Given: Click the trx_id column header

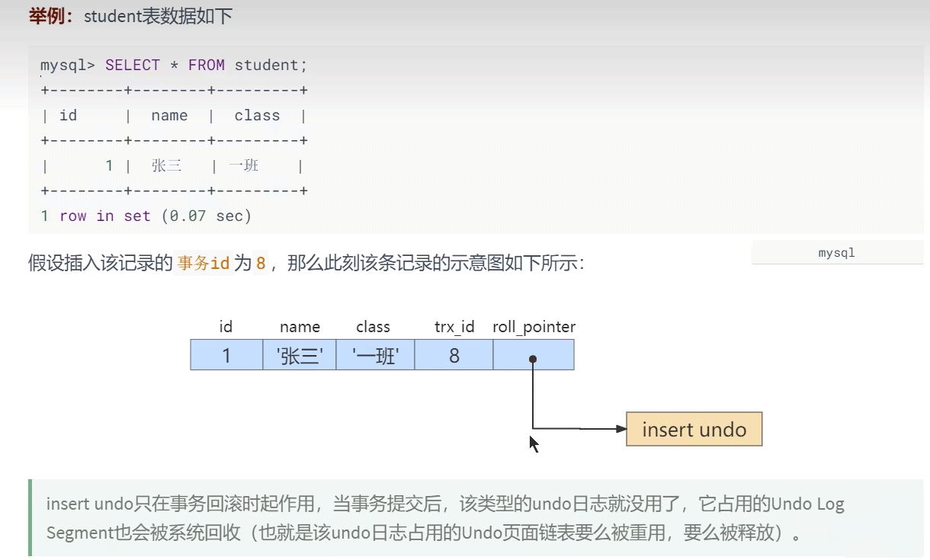Looking at the screenshot, I should (x=454, y=327).
